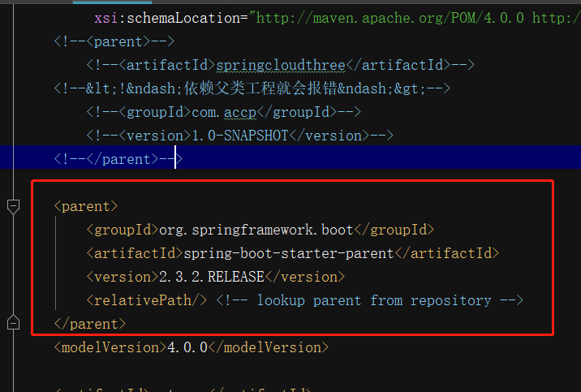Click the fold-end marker beside closing parent tag
Screen dimensions: 581x392
pos(13,323)
